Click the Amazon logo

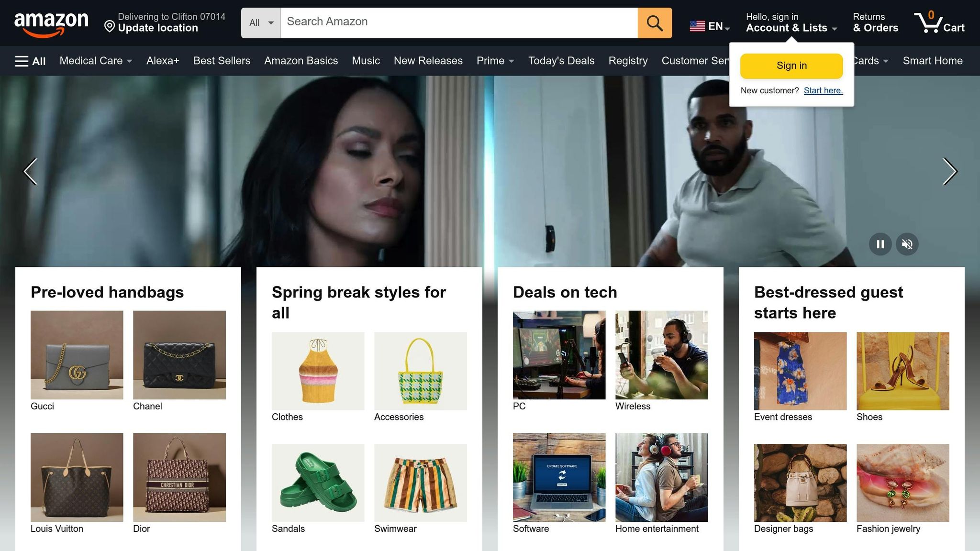click(51, 24)
